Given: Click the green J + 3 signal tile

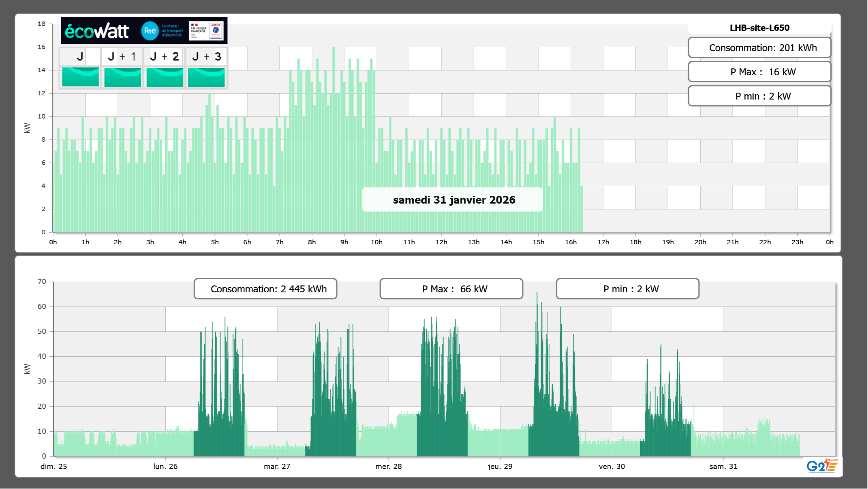Looking at the screenshot, I should pyautogui.click(x=206, y=77).
